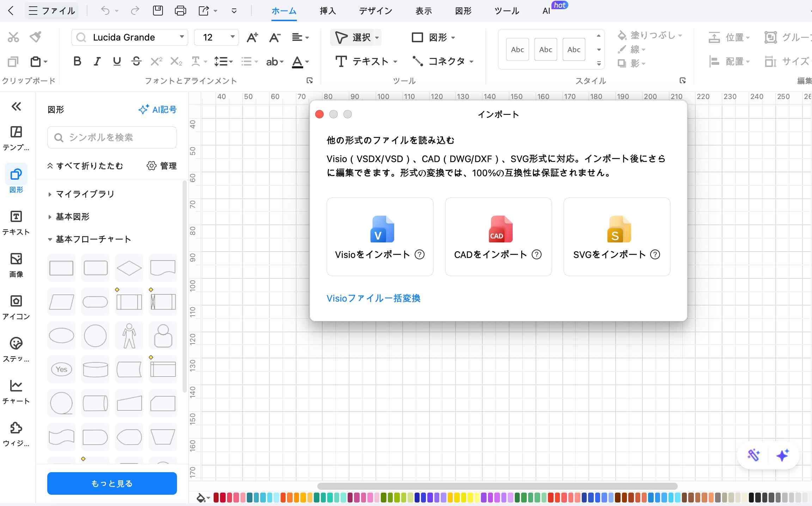The image size is (812, 506).
Task: Pick the first dark red color swatch
Action: coord(216,498)
